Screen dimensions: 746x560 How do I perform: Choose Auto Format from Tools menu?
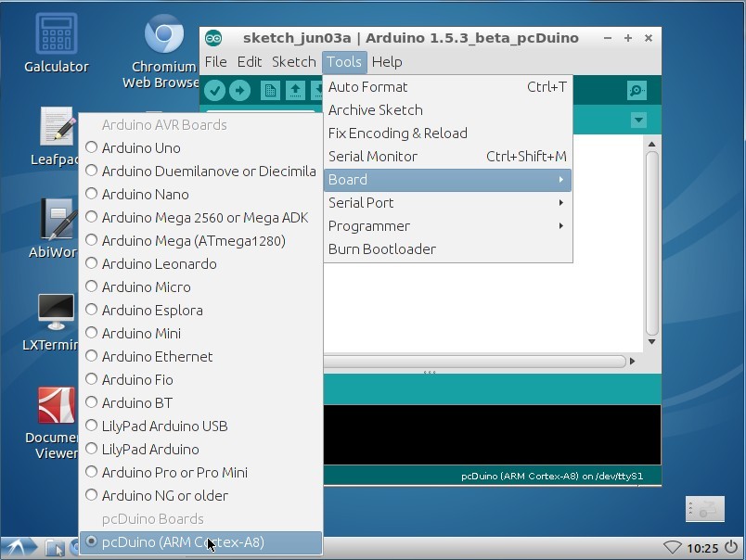447,87
